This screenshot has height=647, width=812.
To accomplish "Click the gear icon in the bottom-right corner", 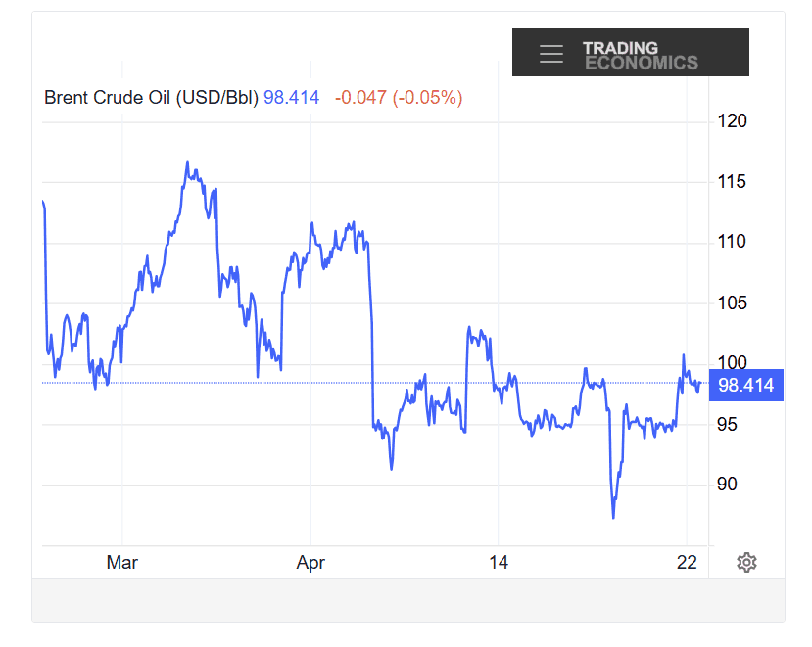I will pyautogui.click(x=746, y=562).
